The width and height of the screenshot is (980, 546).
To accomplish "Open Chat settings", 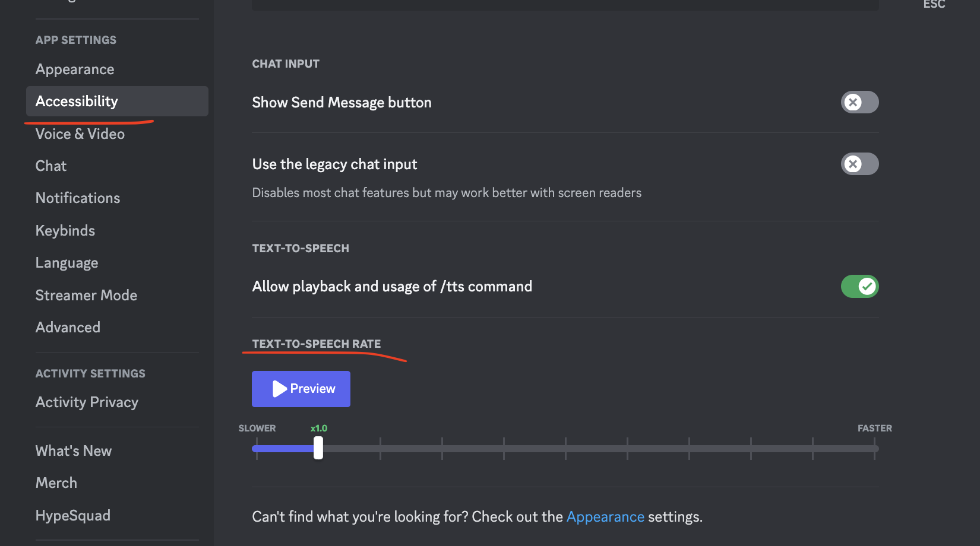I will point(51,166).
